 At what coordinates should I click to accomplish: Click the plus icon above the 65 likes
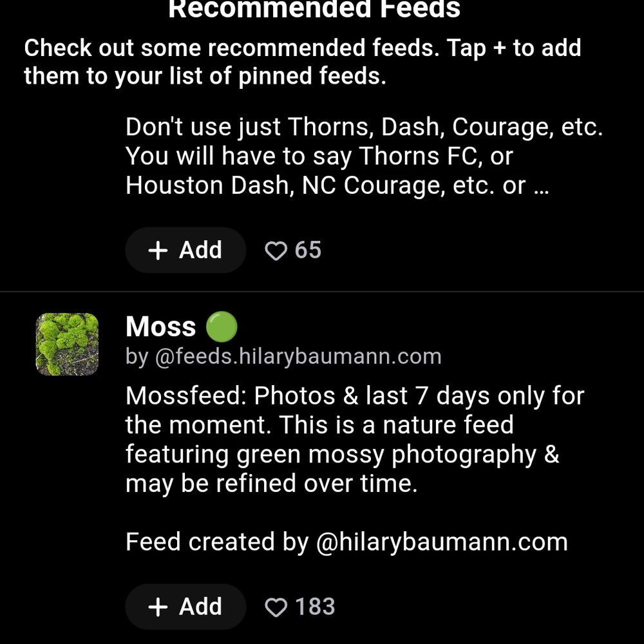click(x=158, y=251)
